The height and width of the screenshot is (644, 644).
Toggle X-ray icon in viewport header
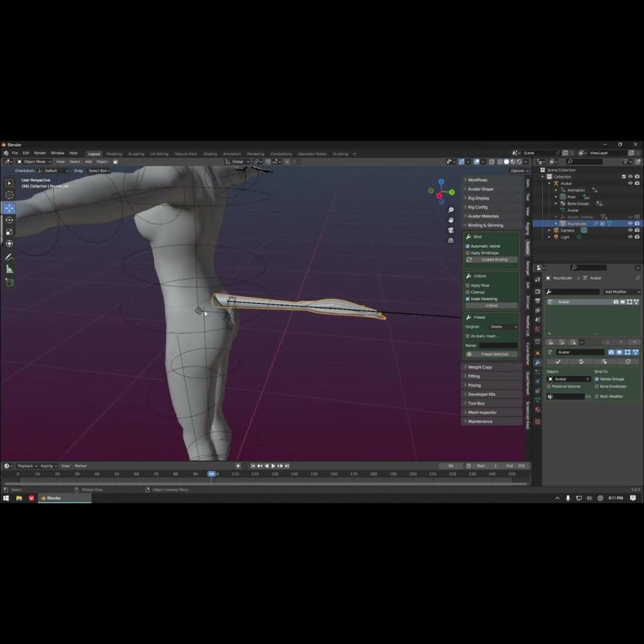tap(491, 162)
